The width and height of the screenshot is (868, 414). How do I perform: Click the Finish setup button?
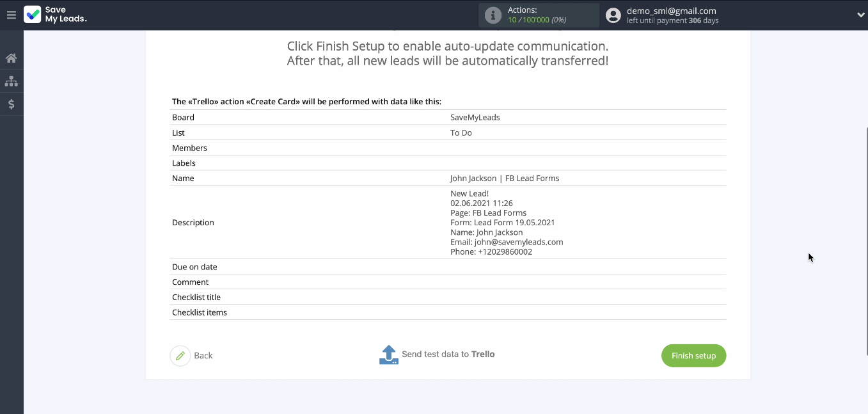(x=693, y=356)
